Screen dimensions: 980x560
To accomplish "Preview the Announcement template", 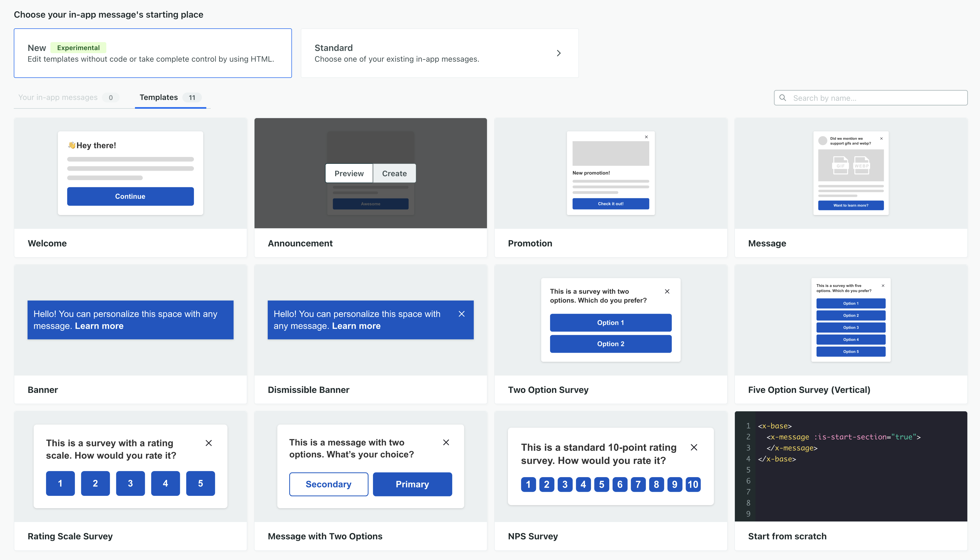I will point(349,173).
